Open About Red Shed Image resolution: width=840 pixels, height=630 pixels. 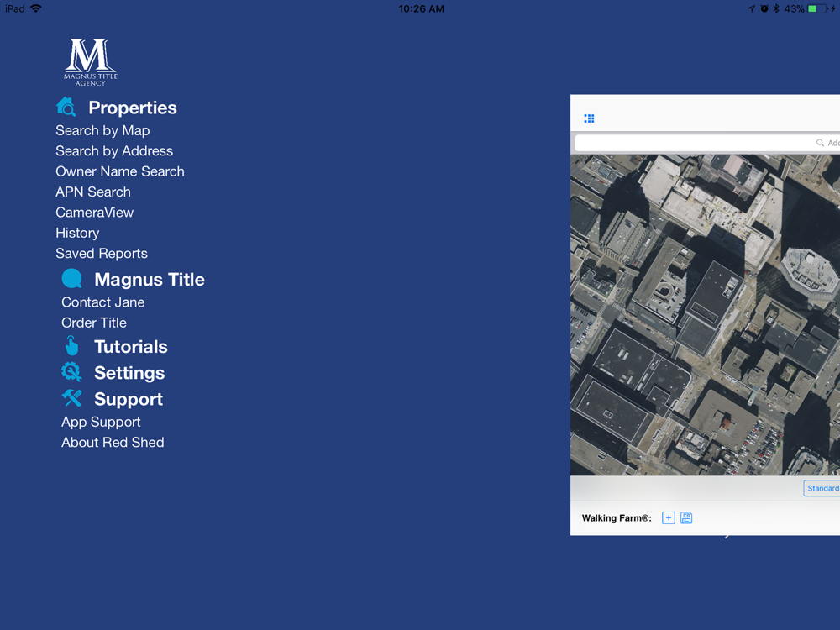[113, 442]
